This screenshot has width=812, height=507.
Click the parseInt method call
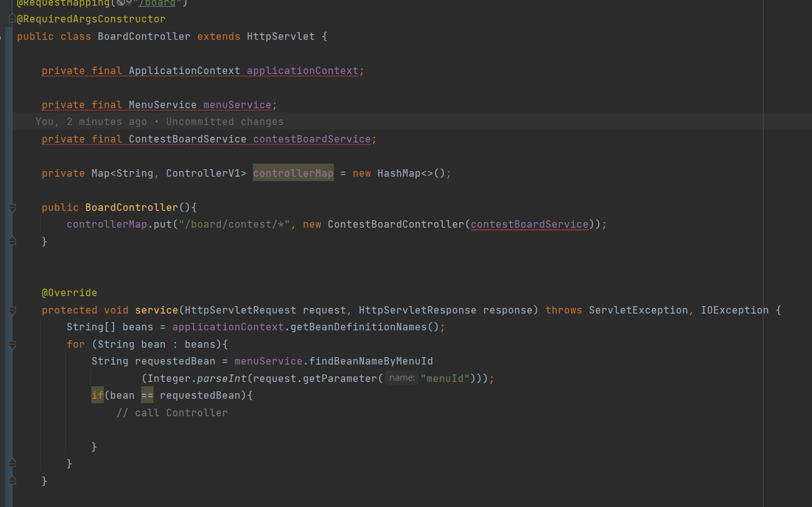222,378
